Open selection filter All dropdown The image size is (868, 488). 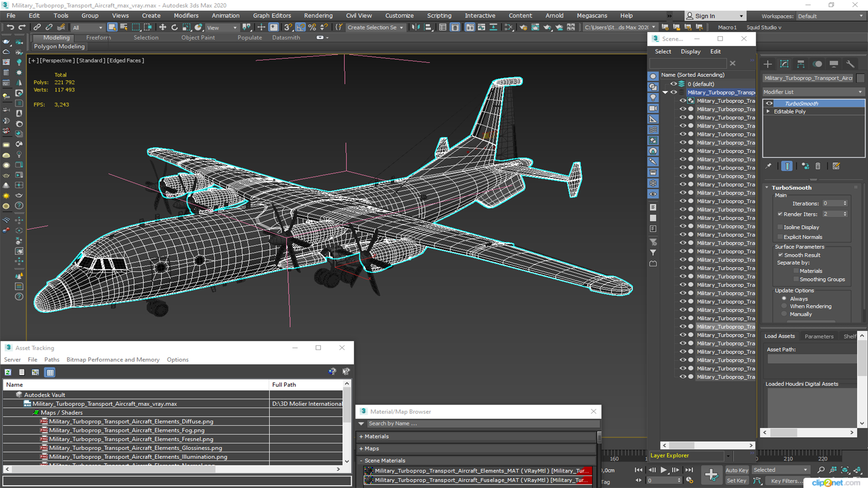click(x=88, y=28)
